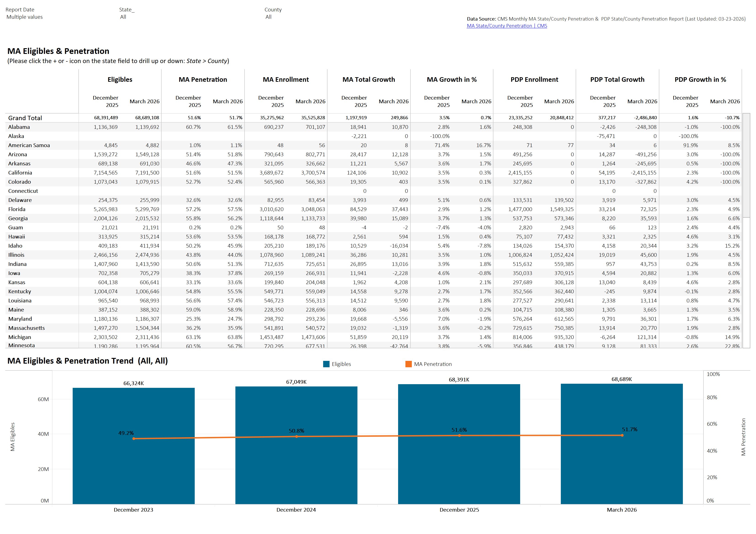Open the Report Date filter dropdown
Viewport: 756px width, 534px height.
click(25, 17)
